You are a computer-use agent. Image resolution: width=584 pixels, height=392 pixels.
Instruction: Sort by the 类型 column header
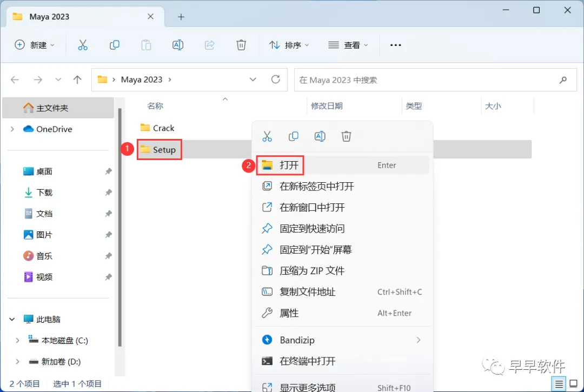(x=414, y=106)
